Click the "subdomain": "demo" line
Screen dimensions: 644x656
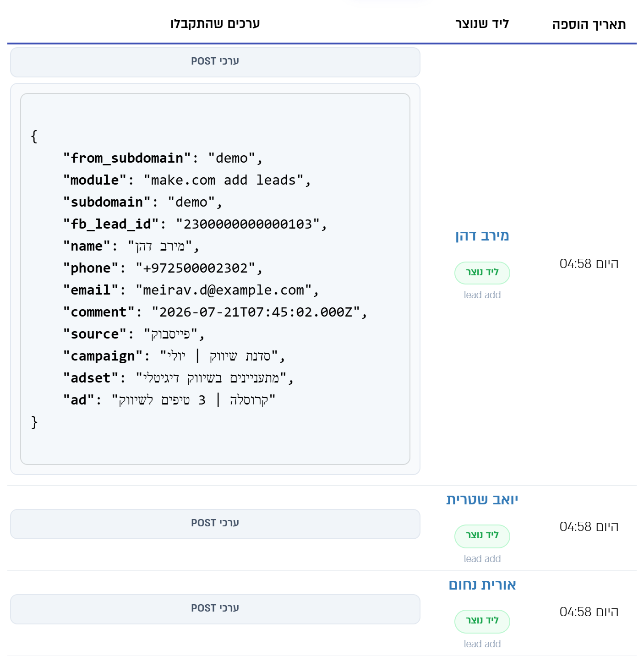(142, 202)
